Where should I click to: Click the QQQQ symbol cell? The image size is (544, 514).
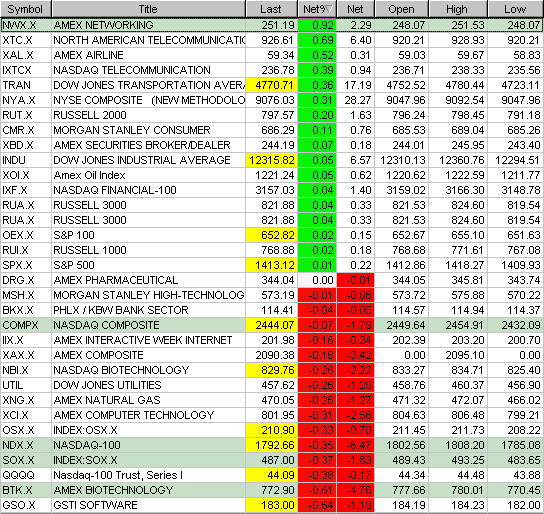pos(26,475)
